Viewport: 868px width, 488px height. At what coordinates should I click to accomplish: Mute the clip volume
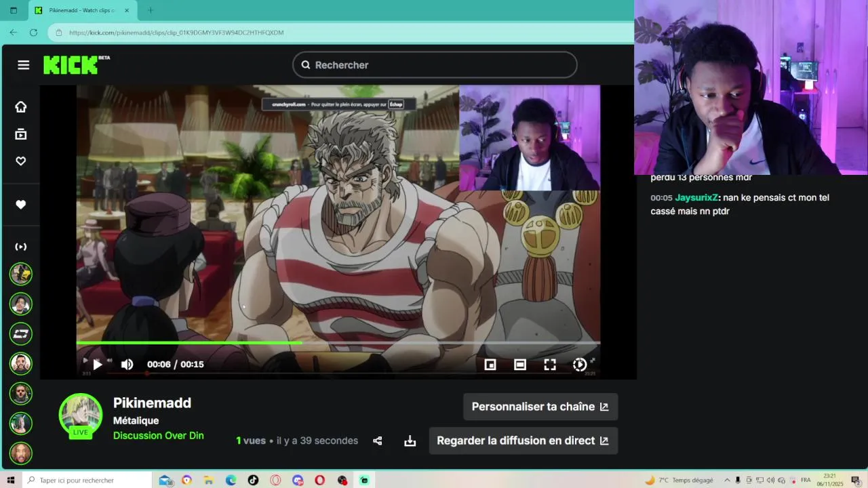pos(127,365)
